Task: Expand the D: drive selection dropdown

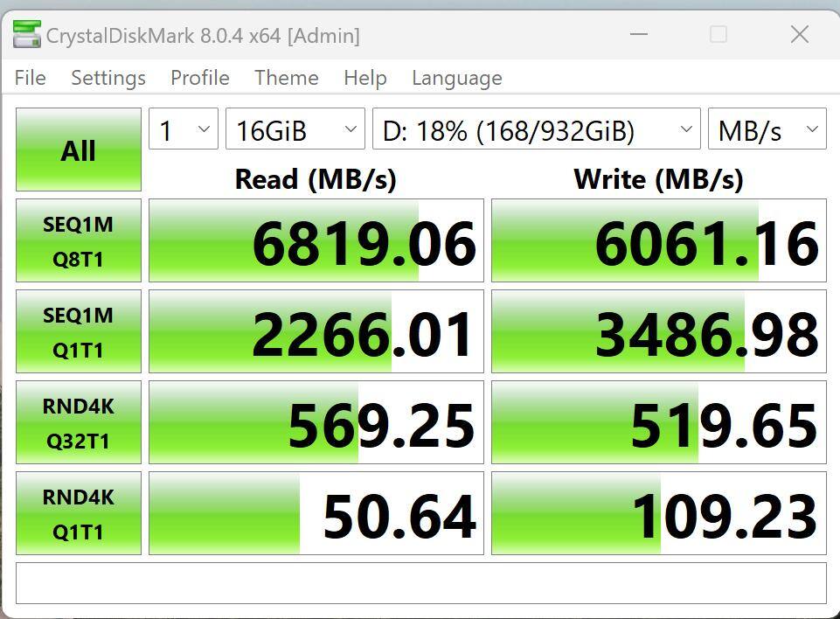Action: coord(536,131)
